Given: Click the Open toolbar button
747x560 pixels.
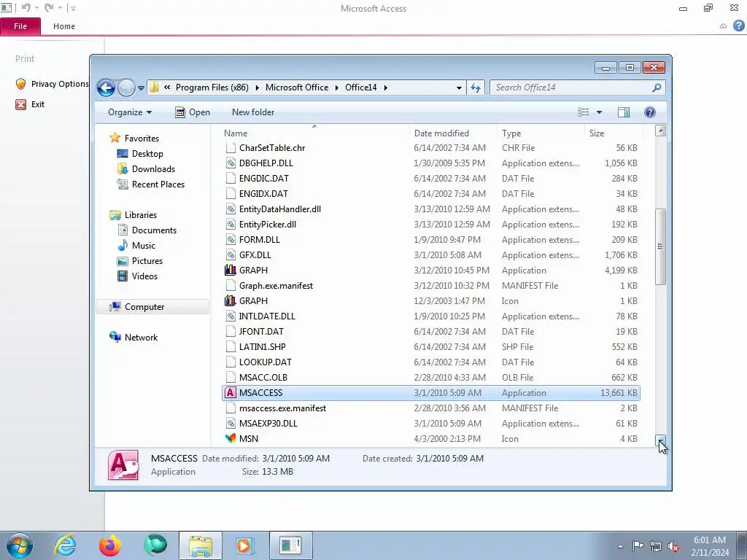Looking at the screenshot, I should coord(193,112).
